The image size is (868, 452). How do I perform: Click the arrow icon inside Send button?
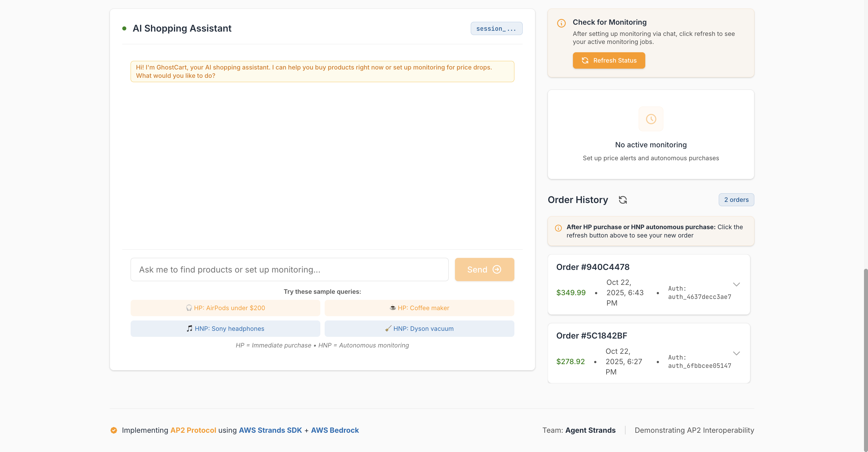click(497, 270)
